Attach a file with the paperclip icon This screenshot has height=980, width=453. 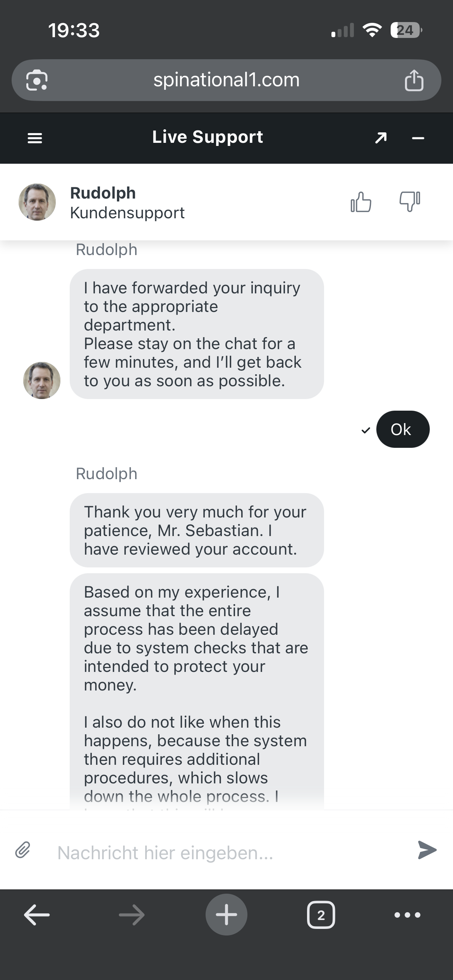pos(23,850)
